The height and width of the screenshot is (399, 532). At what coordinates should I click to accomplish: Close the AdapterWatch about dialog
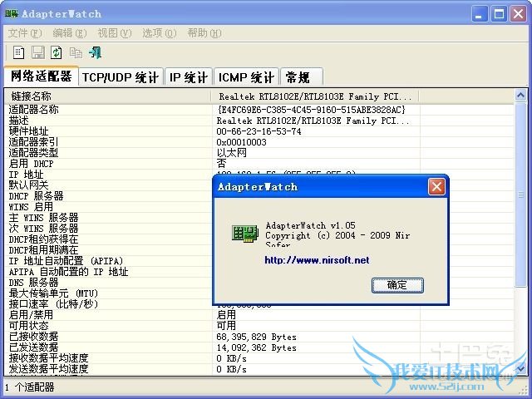point(436,186)
